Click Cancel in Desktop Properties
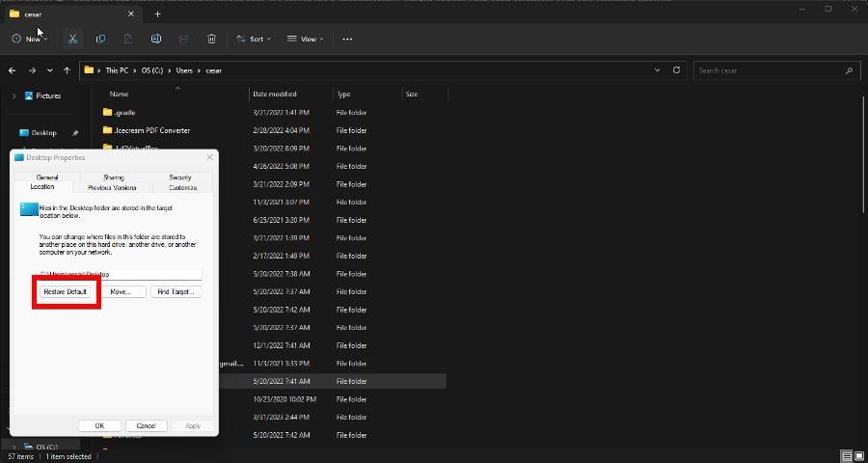Screen dimensions: 868x463 [x=147, y=426]
